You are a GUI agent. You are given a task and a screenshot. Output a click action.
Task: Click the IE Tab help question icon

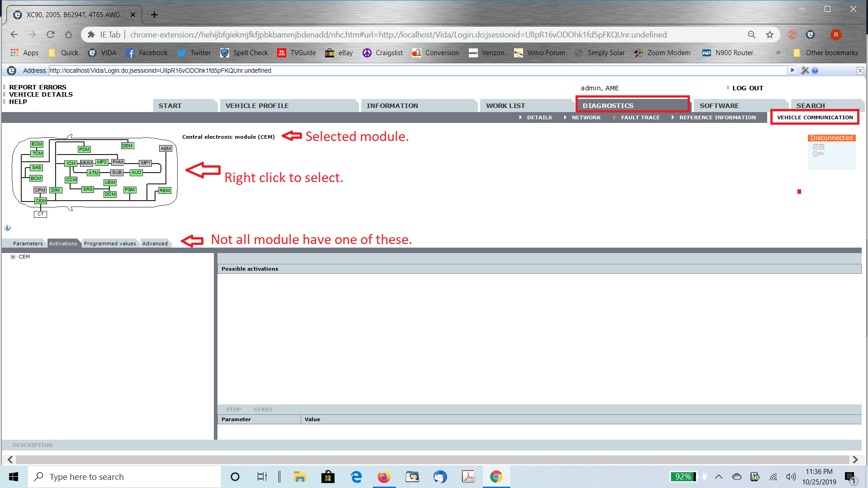(x=815, y=70)
